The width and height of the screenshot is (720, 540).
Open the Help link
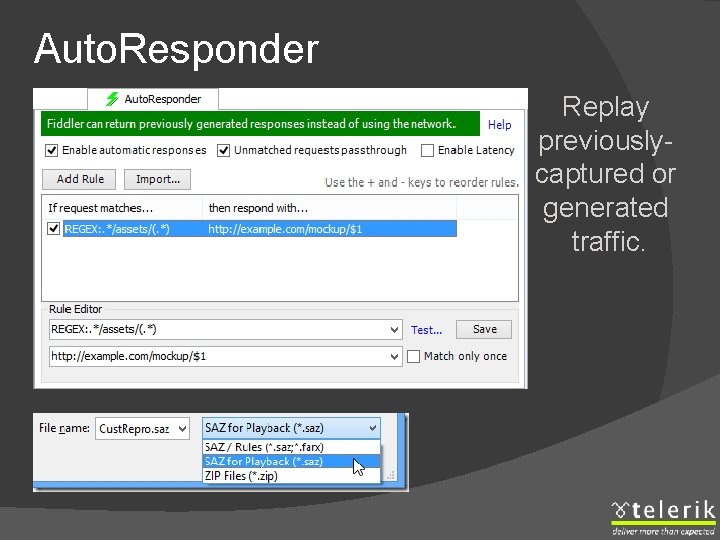pos(499,124)
